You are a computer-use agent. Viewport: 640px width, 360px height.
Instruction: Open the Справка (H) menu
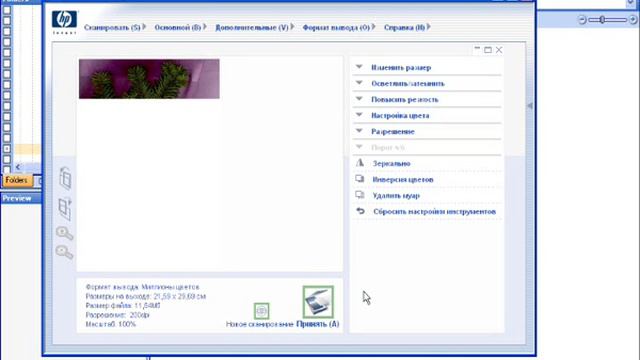pos(407,27)
